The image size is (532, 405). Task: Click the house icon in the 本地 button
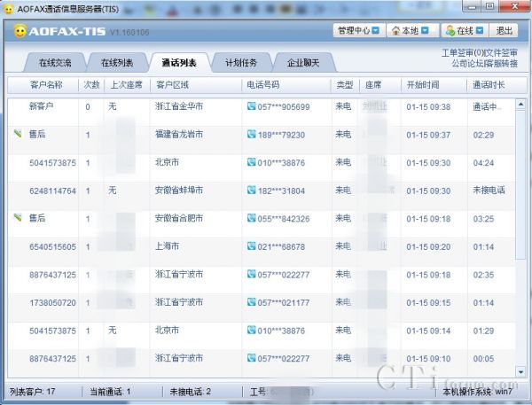click(396, 31)
